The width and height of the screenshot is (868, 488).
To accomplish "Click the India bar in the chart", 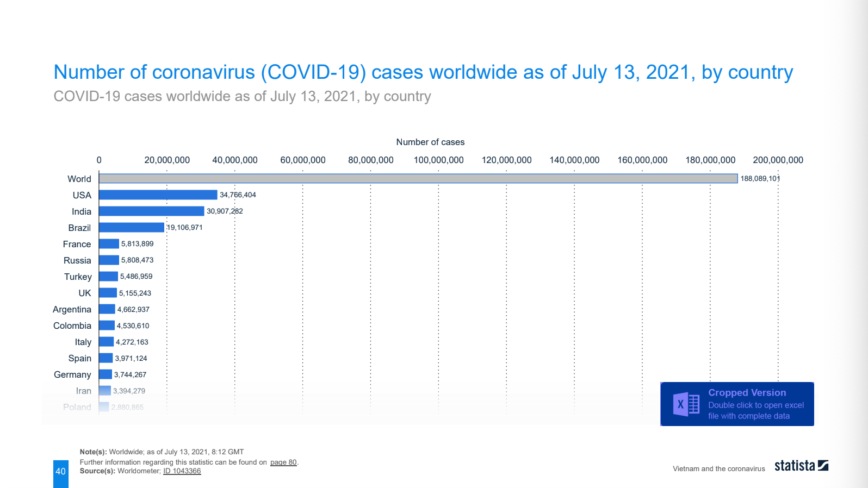I will [x=152, y=211].
